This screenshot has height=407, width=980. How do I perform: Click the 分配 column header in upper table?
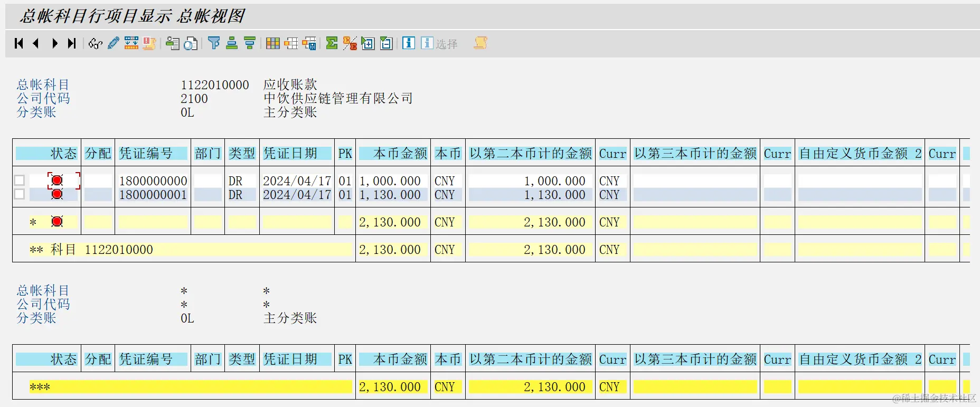click(98, 154)
